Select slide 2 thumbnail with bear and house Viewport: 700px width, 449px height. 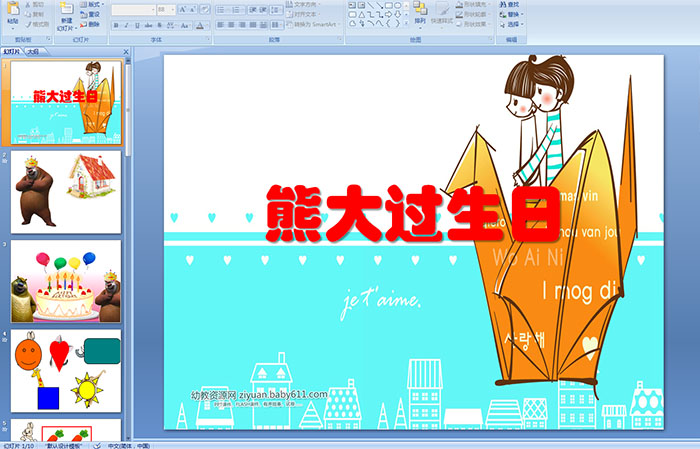click(x=66, y=192)
